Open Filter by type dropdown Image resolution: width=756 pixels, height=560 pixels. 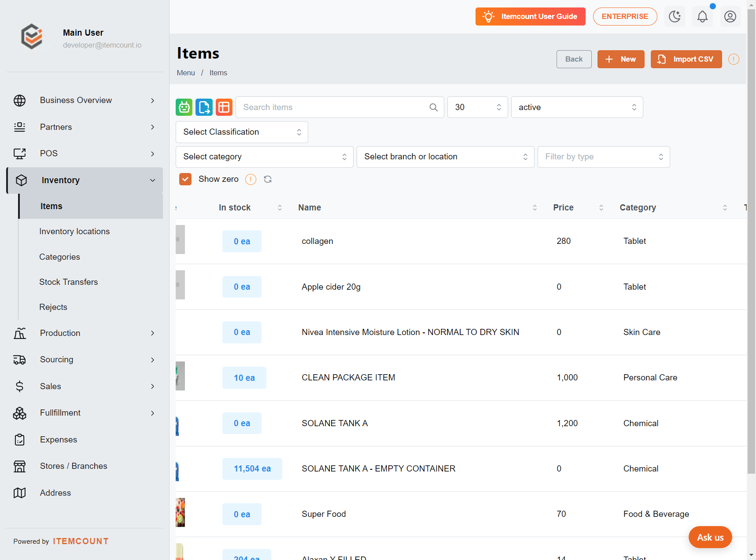(604, 157)
